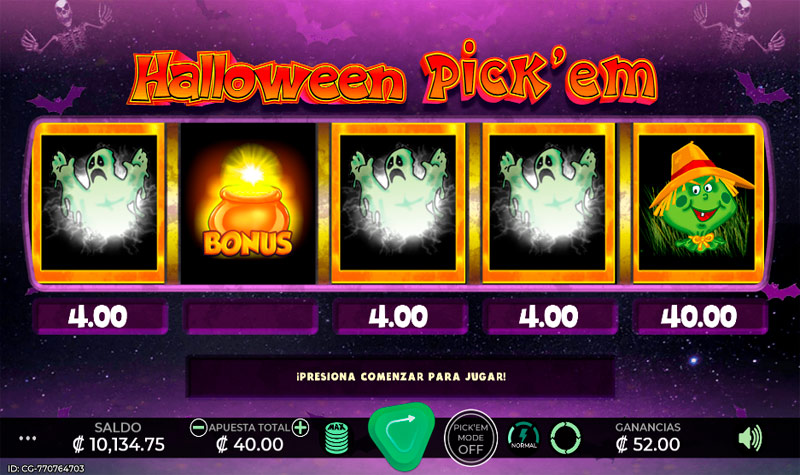Screen dimensions: 800x475
Task: Click the Apuesta Total amount display
Action: pyautogui.click(x=249, y=444)
